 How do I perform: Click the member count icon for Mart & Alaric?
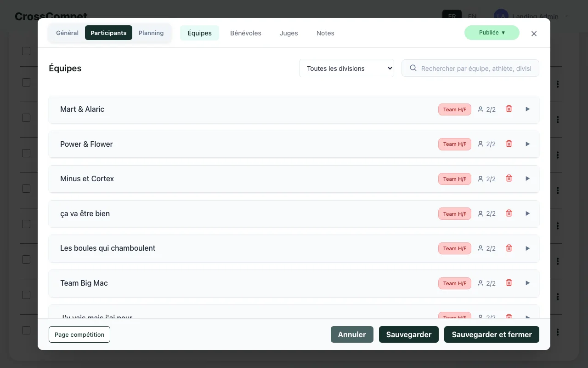pos(481,109)
